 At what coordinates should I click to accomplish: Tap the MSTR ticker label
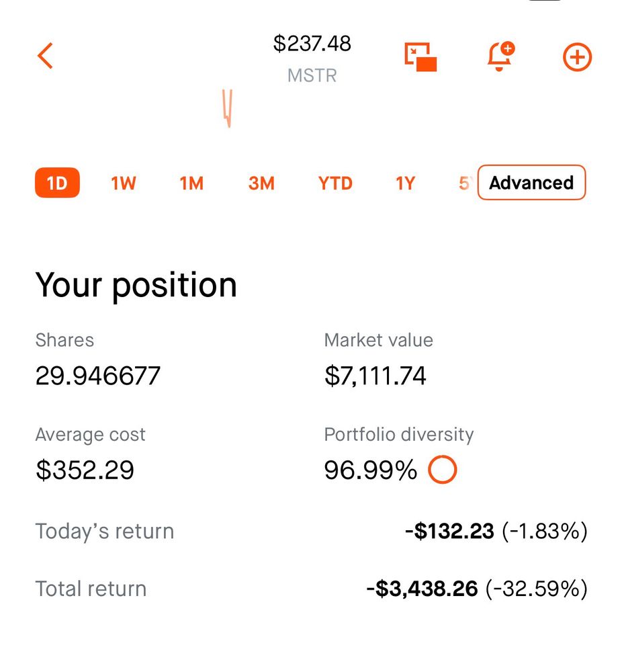coord(312,75)
